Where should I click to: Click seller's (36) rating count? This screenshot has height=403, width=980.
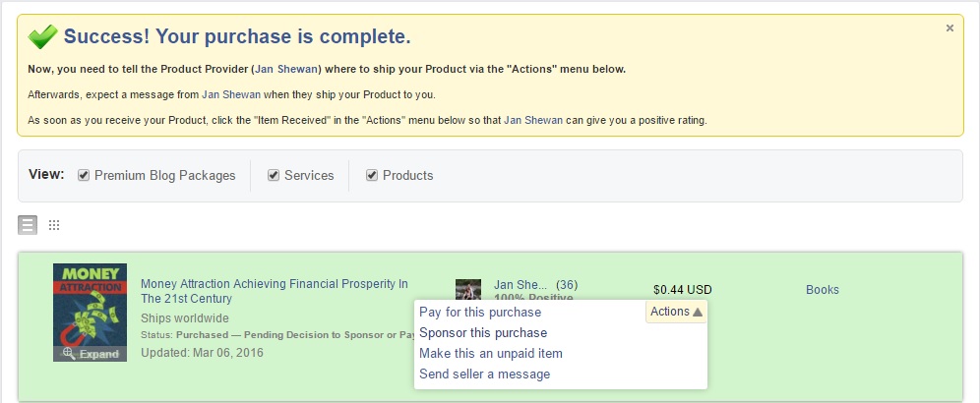pos(567,285)
